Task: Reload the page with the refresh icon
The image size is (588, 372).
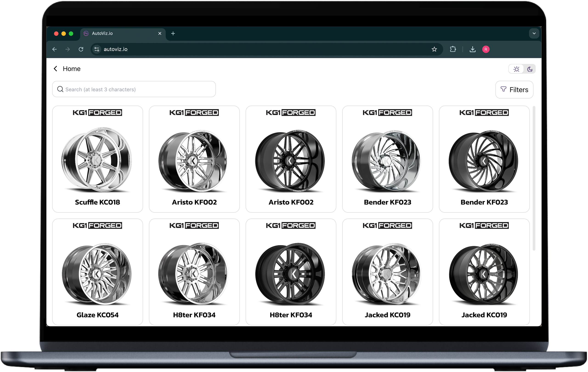Action: (x=81, y=49)
